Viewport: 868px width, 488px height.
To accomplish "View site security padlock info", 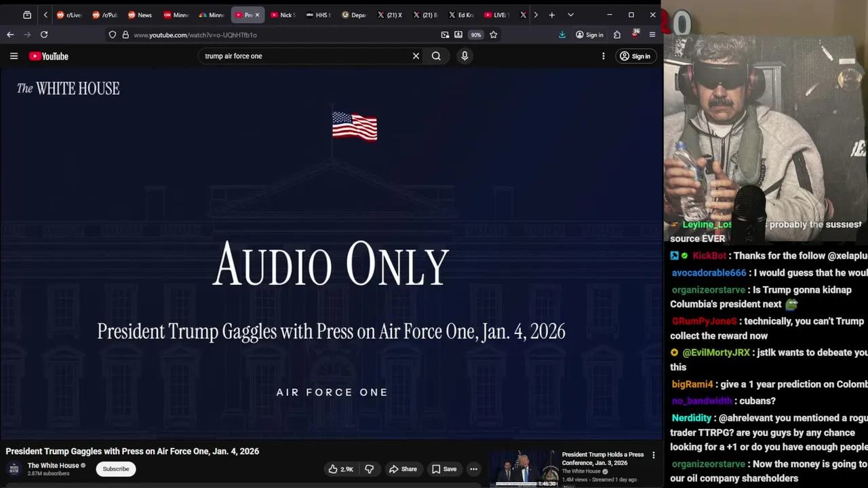I will [125, 35].
